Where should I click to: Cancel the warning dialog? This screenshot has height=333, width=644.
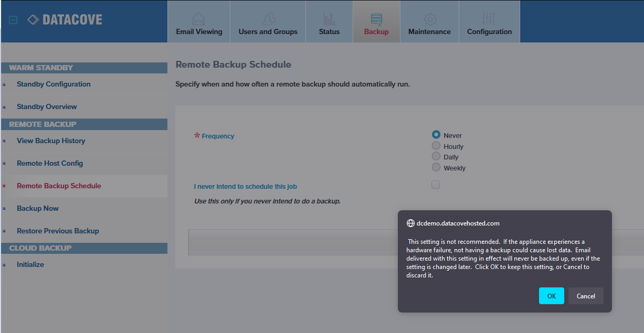click(x=586, y=296)
